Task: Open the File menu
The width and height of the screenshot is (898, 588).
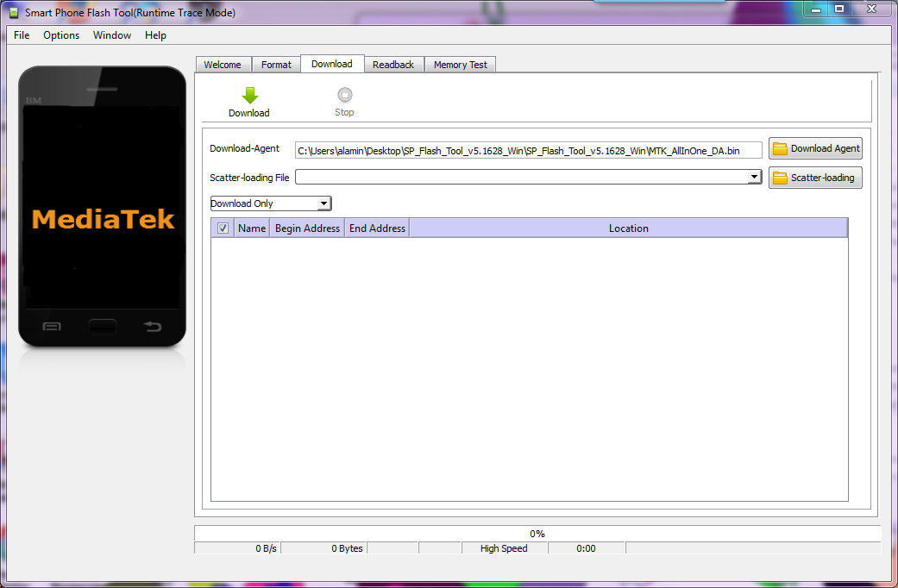Action: pos(22,35)
